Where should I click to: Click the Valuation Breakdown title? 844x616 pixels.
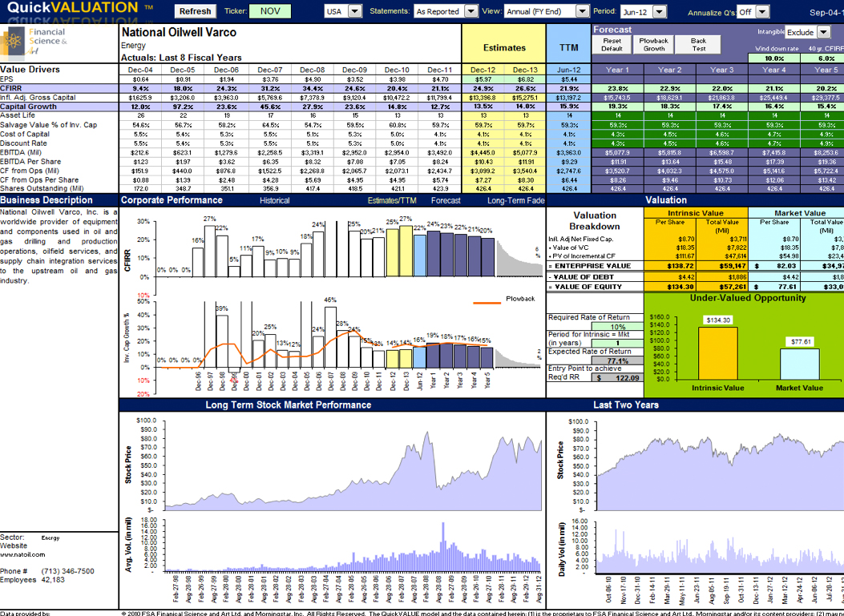595,220
